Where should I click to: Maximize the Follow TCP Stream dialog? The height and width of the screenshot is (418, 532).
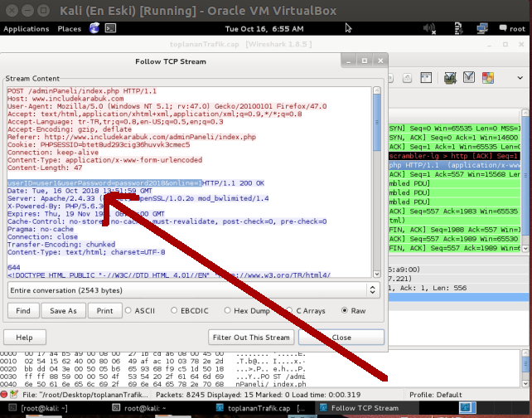click(365, 61)
